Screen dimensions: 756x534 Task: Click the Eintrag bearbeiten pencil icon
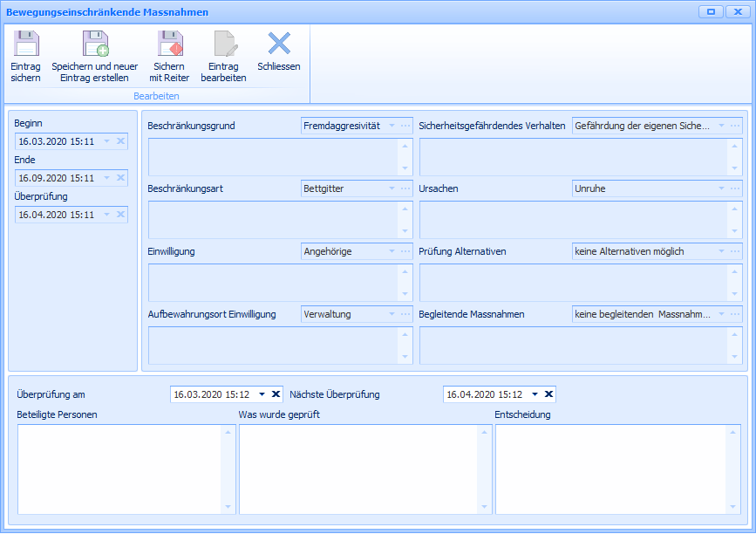[224, 44]
